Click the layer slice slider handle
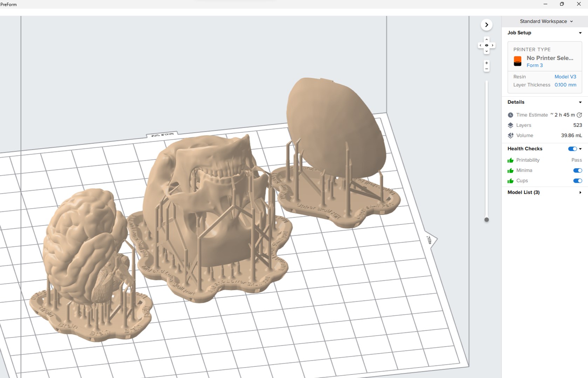The height and width of the screenshot is (378, 588). click(486, 220)
